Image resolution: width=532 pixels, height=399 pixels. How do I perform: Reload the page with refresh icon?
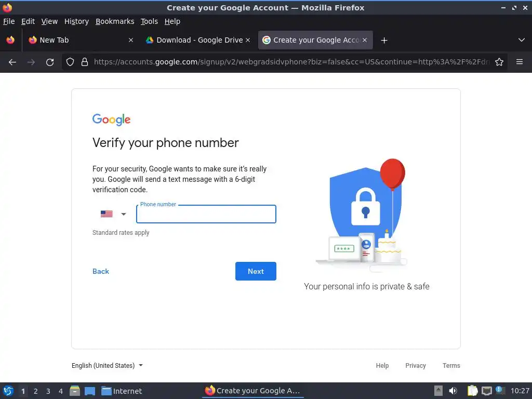click(x=50, y=62)
